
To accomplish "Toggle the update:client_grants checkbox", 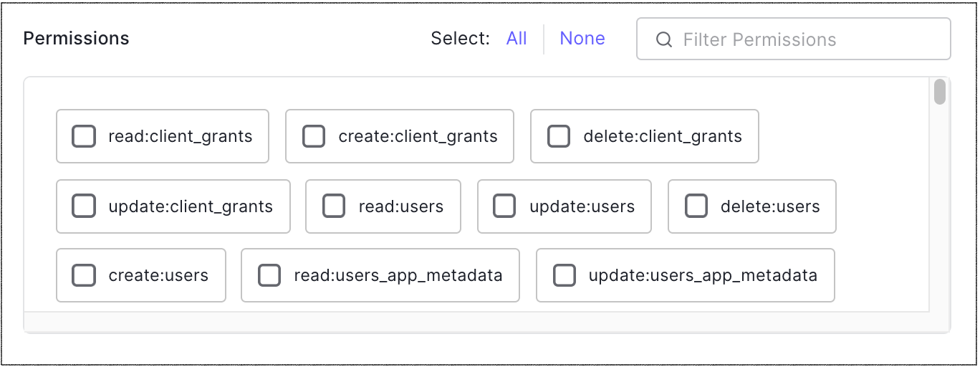I will click(x=84, y=206).
